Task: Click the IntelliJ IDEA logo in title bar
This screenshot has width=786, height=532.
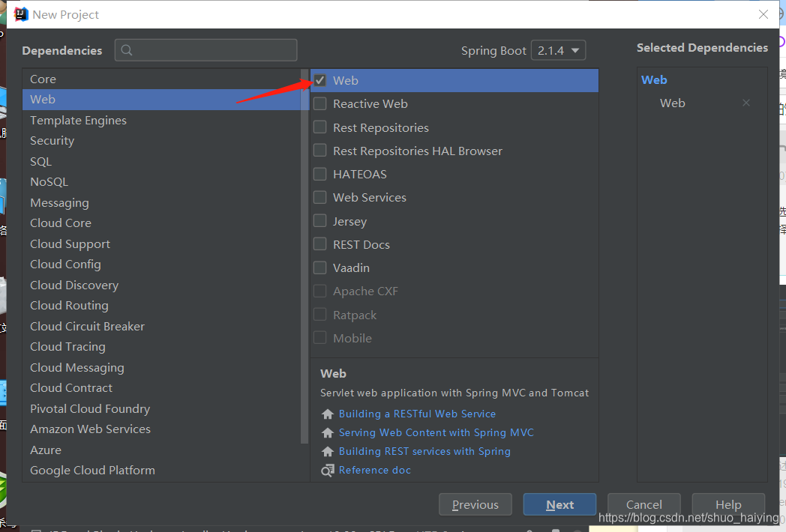Action: pos(20,14)
